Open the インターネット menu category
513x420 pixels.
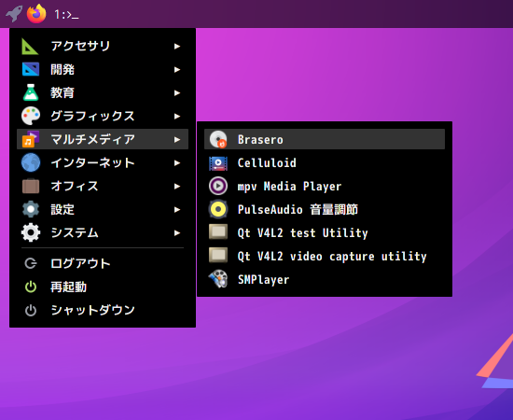(x=103, y=162)
